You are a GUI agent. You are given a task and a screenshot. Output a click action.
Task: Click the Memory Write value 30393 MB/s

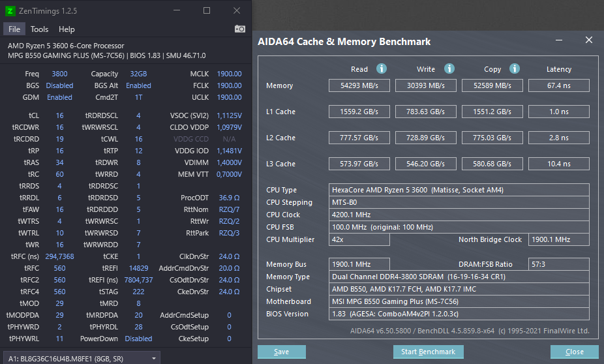pyautogui.click(x=426, y=85)
